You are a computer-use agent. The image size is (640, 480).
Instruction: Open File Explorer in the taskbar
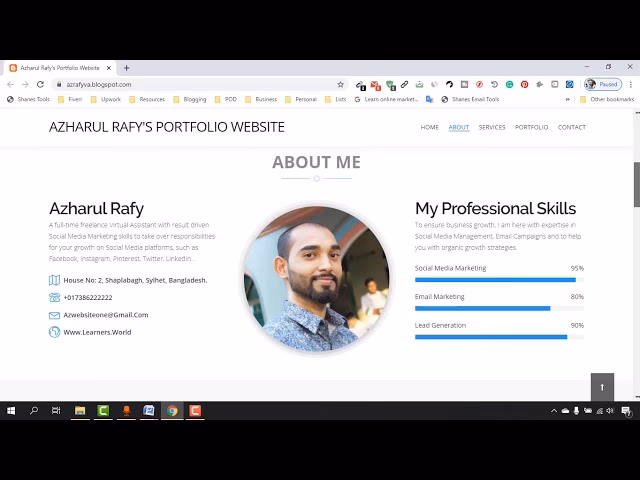pos(80,411)
